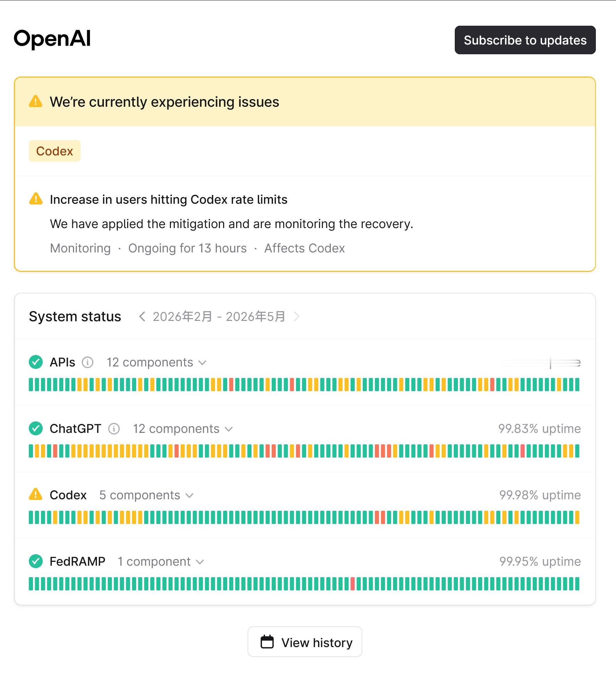
Task: Open the Codex rate limits incident title
Action: [169, 200]
